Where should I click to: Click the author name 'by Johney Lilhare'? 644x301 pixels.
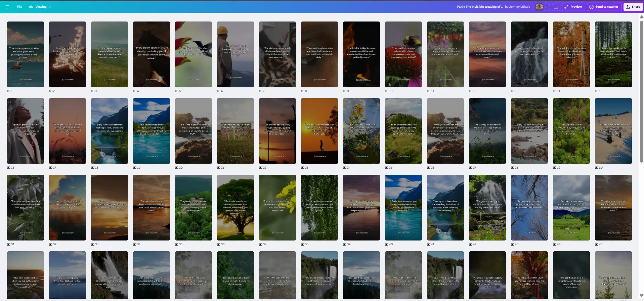click(x=517, y=7)
